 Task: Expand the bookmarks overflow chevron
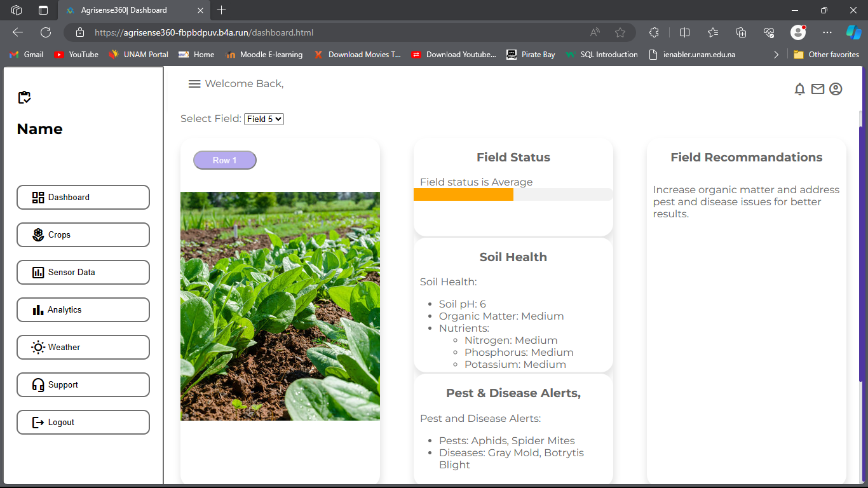pos(776,55)
